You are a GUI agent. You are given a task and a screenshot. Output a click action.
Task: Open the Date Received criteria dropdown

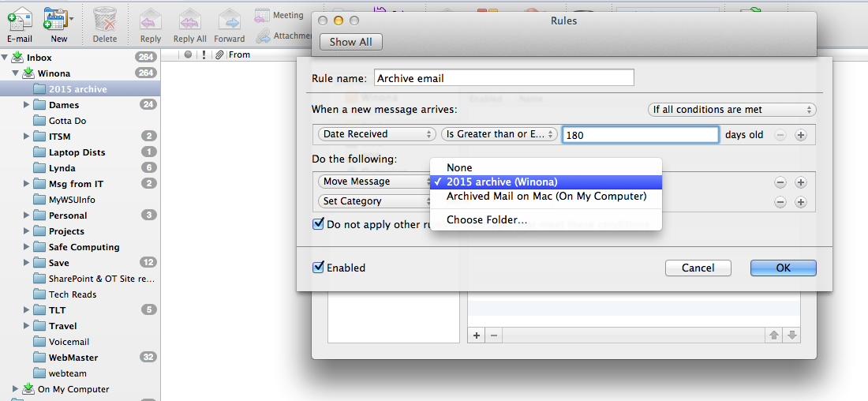pyautogui.click(x=377, y=135)
